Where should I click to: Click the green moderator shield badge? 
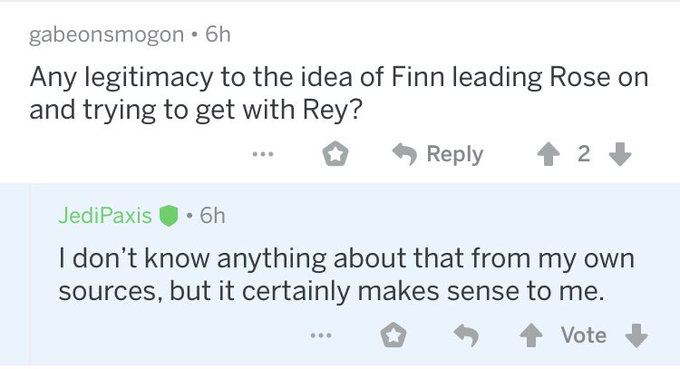[x=169, y=216]
